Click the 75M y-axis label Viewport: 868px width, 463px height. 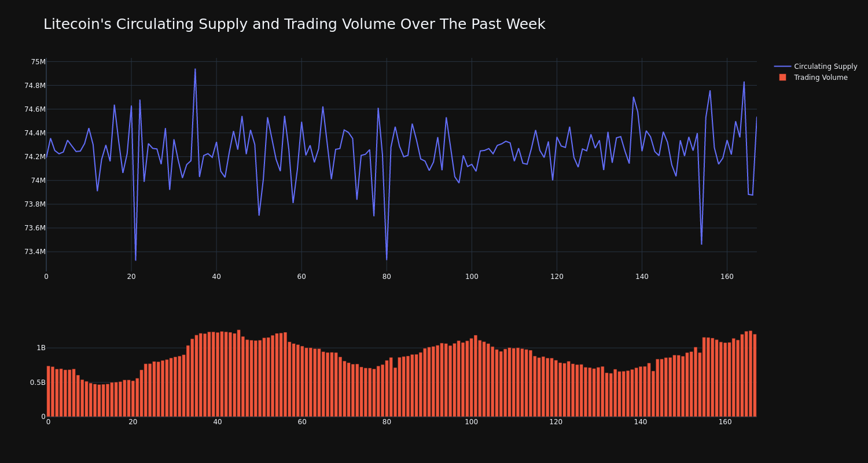pos(38,62)
